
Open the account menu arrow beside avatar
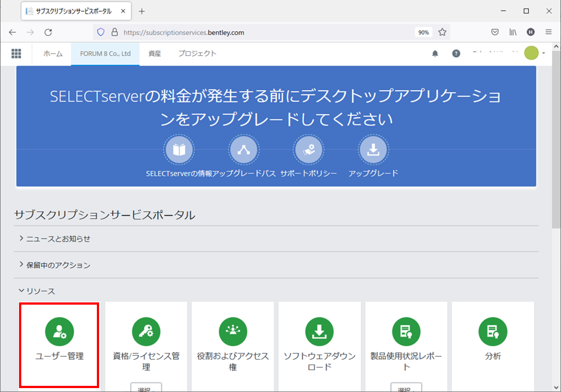click(544, 53)
